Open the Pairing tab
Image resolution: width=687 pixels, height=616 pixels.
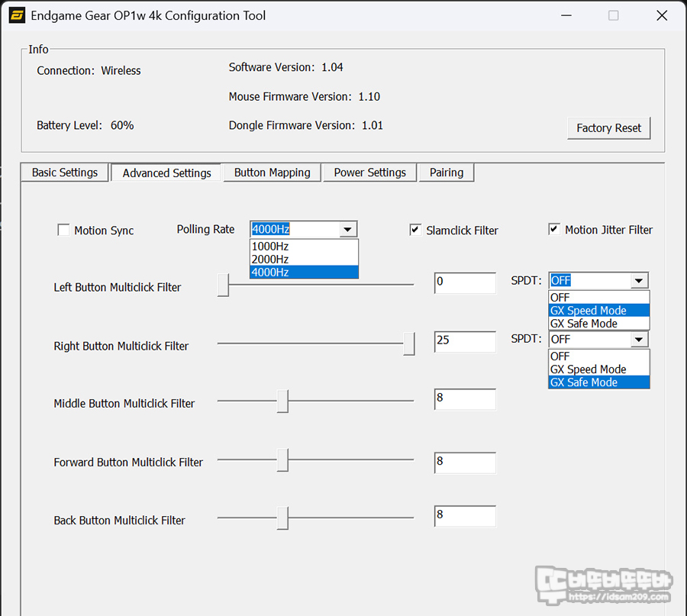point(447,173)
